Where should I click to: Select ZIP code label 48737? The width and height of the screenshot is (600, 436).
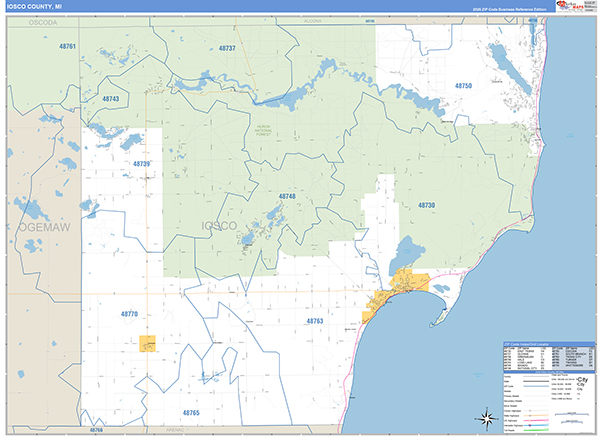[227, 48]
